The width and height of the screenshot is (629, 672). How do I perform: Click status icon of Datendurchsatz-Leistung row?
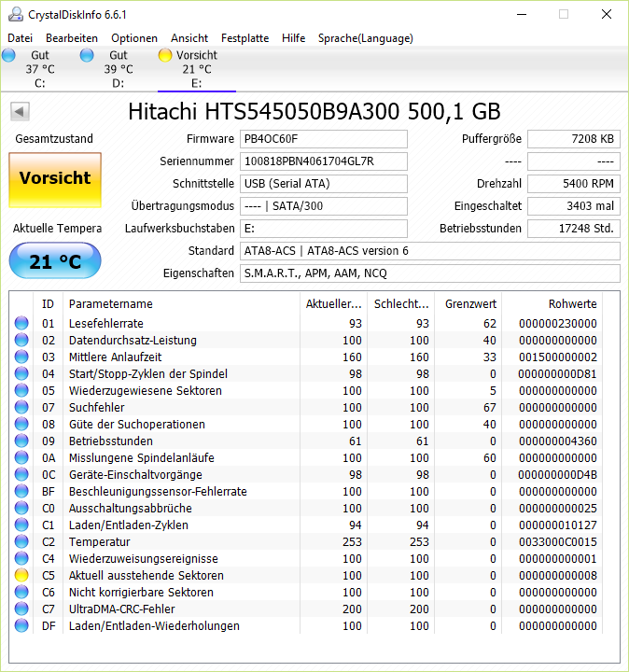tap(21, 340)
